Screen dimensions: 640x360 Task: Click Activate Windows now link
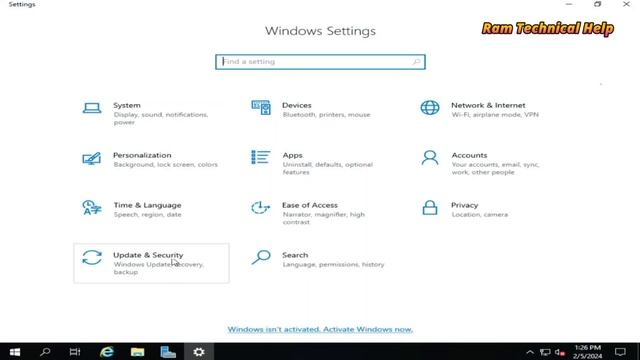[320, 329]
